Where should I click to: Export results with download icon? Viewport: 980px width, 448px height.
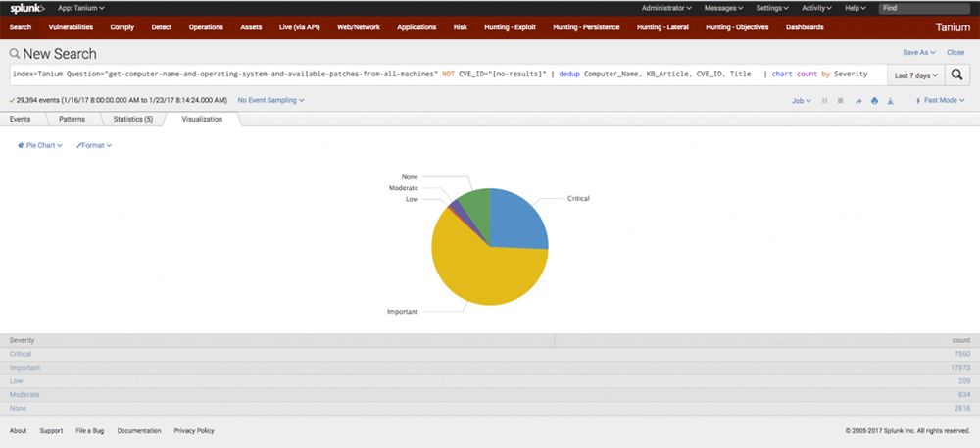[x=891, y=101]
